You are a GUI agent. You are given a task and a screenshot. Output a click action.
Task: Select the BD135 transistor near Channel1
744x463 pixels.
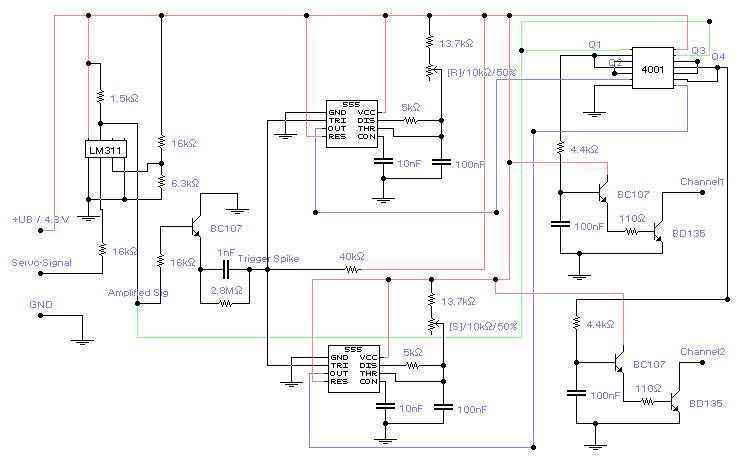pos(657,232)
